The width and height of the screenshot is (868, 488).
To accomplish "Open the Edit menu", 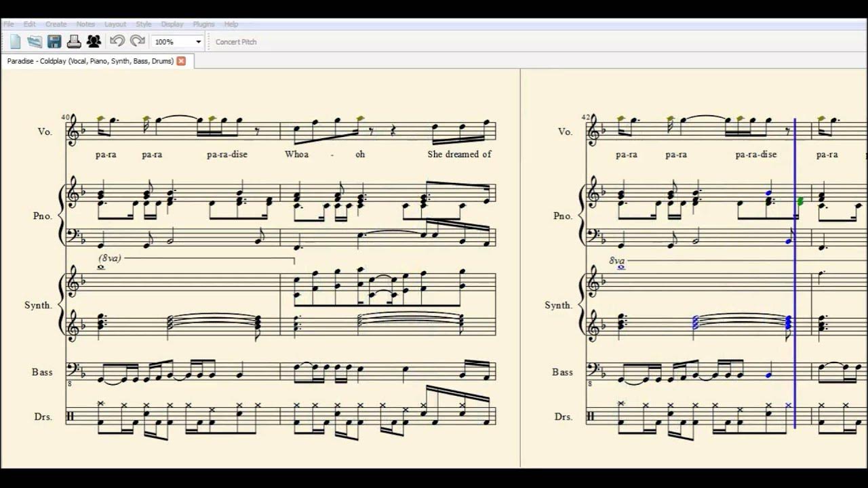I will point(30,24).
